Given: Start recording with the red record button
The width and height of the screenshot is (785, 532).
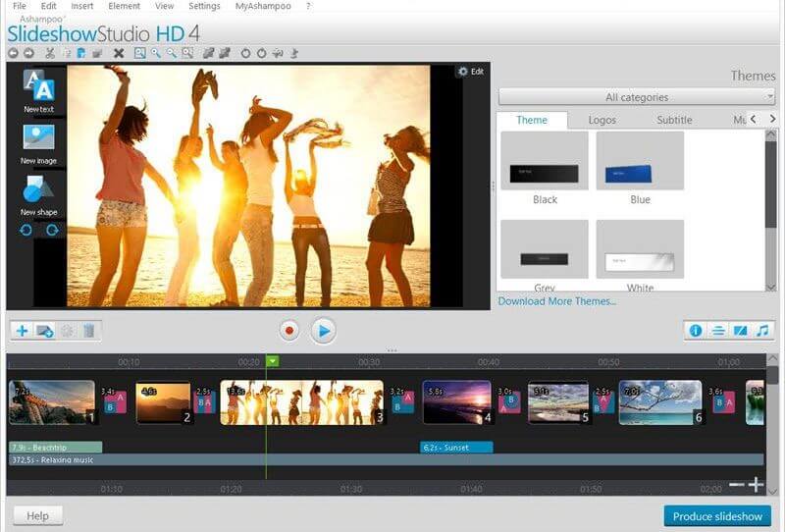Looking at the screenshot, I should click(x=288, y=331).
